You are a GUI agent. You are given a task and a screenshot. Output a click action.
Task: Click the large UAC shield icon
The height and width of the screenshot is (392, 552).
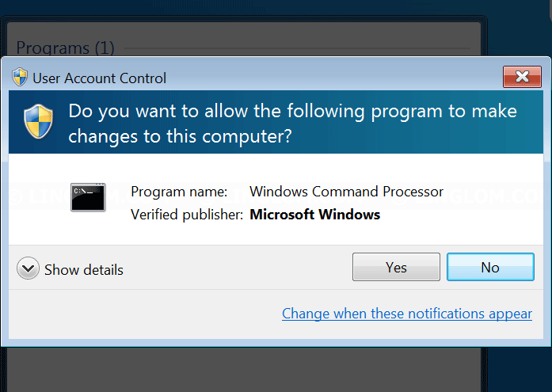click(40, 121)
